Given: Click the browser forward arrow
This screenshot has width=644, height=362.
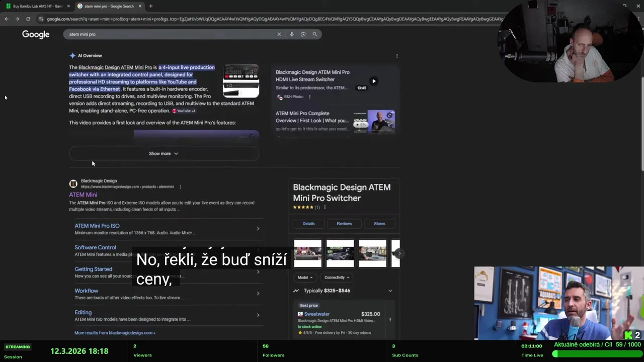Looking at the screenshot, I should point(17,19).
